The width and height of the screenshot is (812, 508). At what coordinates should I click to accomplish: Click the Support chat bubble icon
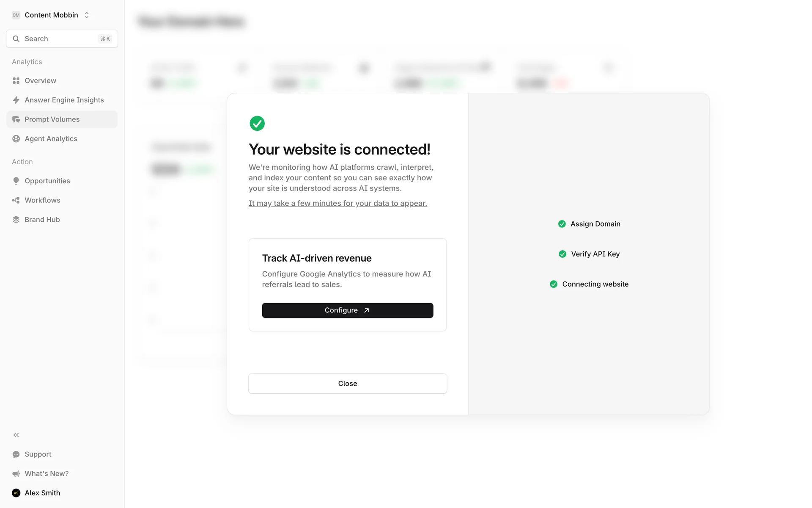pos(16,454)
